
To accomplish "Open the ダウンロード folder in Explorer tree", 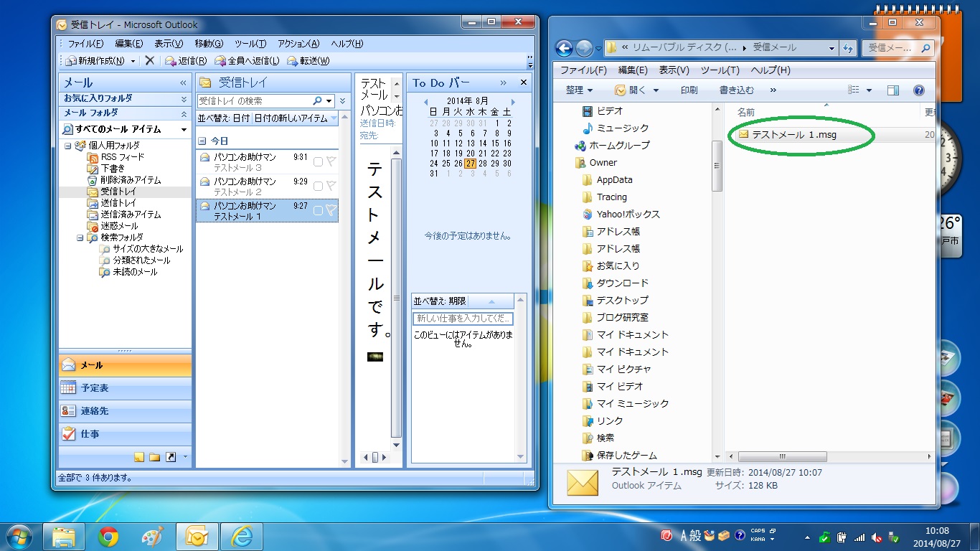I will (616, 283).
